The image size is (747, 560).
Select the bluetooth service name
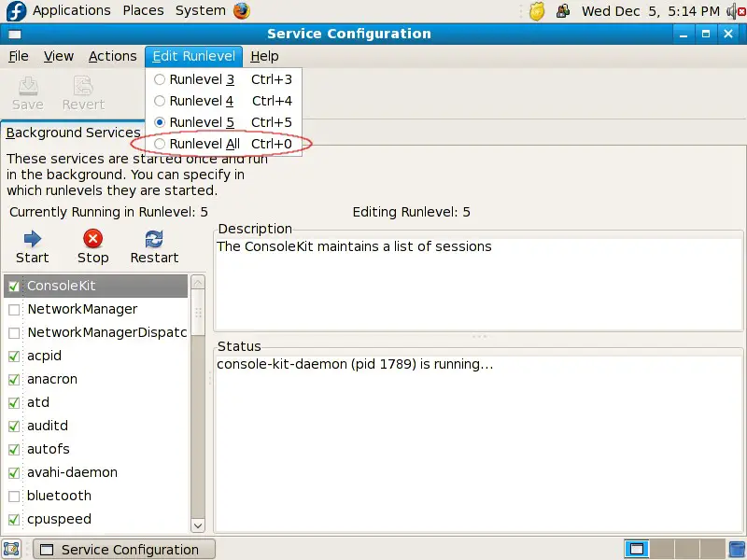[x=59, y=496]
